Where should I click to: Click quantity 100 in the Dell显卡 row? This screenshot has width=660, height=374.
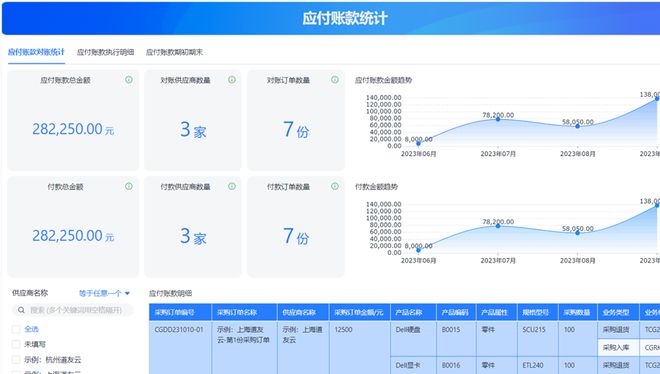578,365
